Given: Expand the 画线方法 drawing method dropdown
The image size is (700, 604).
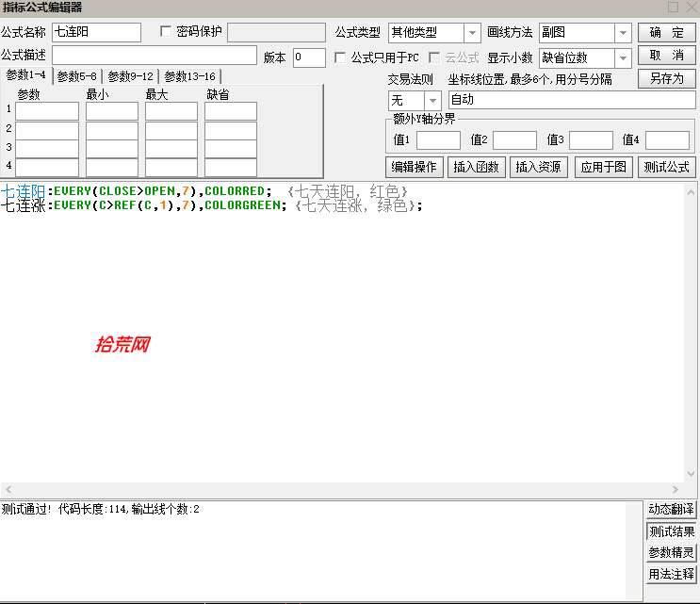Looking at the screenshot, I should 623,33.
